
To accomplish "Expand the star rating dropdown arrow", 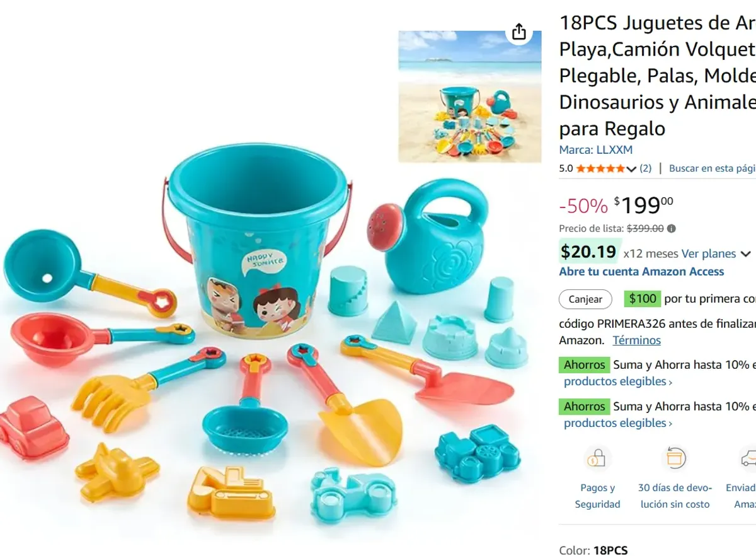I will click(x=631, y=169).
